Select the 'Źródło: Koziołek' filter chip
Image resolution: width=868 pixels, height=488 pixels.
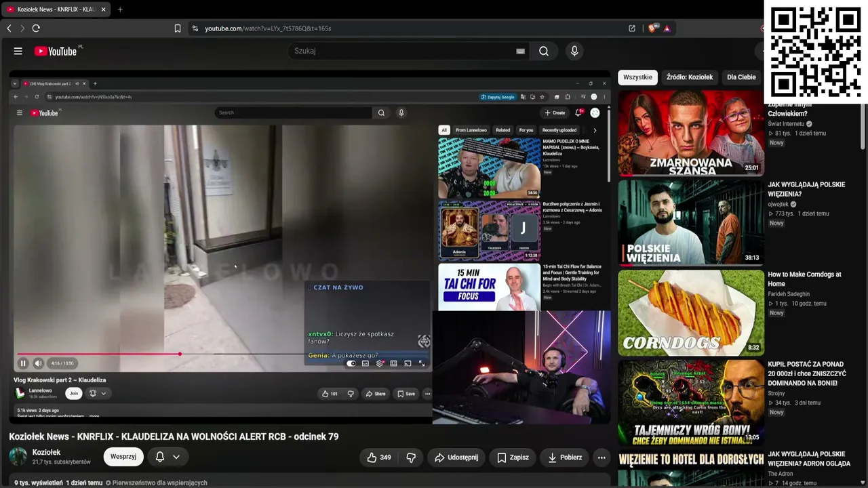[x=690, y=77]
